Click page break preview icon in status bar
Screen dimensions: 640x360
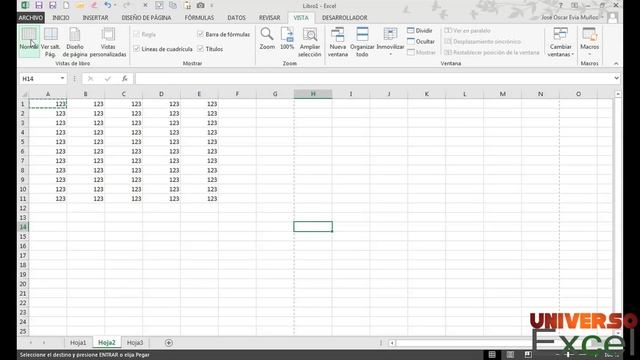click(x=528, y=354)
